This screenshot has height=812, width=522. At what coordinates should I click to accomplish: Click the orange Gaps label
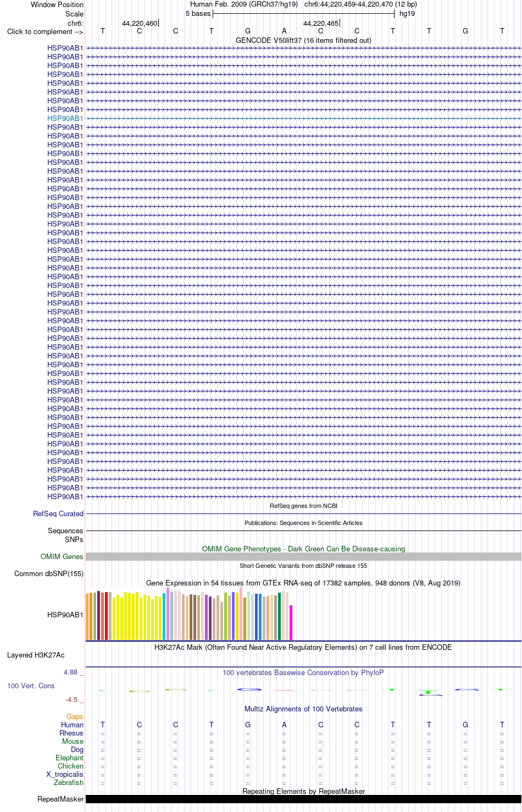click(x=75, y=716)
